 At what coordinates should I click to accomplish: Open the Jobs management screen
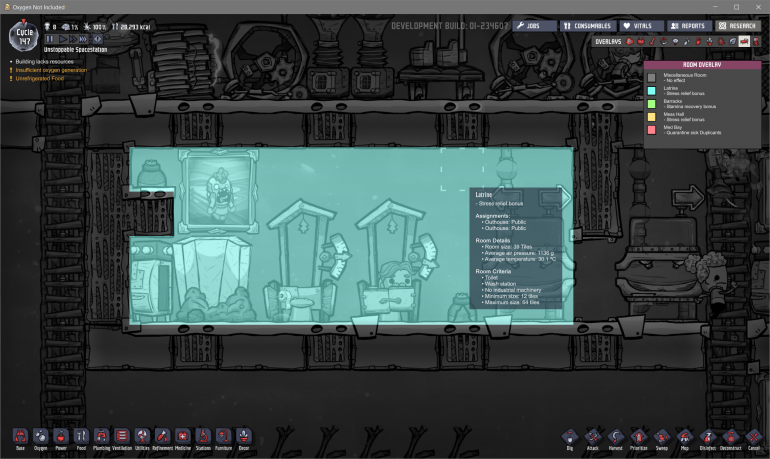534,26
